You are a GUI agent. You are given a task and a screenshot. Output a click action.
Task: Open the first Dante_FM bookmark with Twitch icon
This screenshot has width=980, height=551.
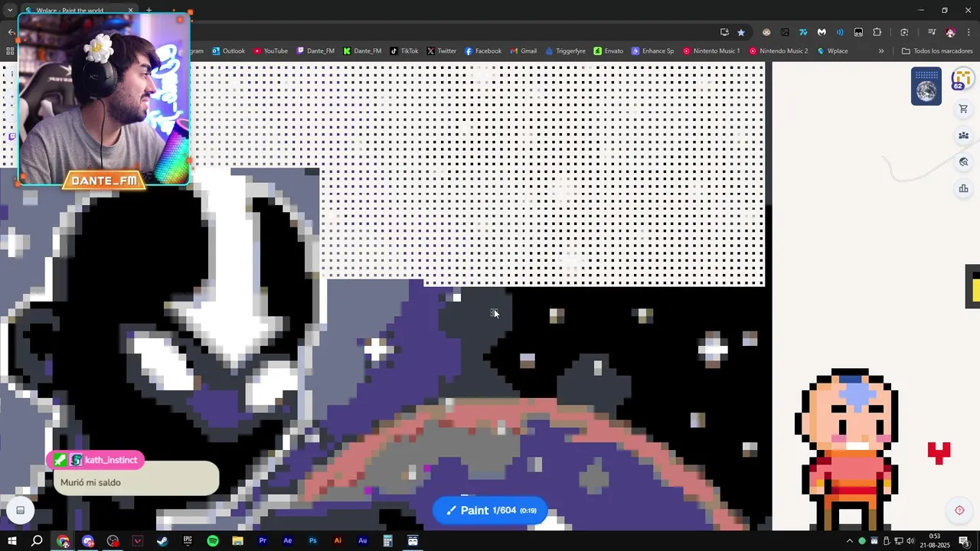pos(315,51)
